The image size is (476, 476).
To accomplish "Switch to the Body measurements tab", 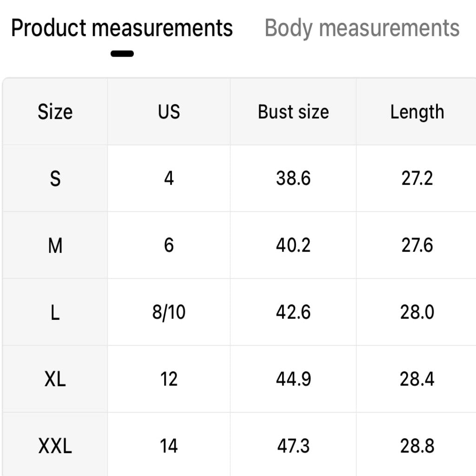I will click(x=362, y=28).
